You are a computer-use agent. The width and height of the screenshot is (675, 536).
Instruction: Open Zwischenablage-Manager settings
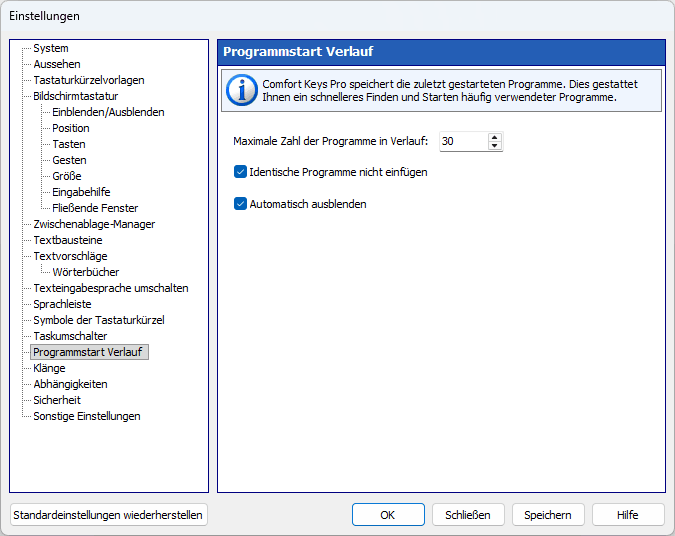click(94, 224)
